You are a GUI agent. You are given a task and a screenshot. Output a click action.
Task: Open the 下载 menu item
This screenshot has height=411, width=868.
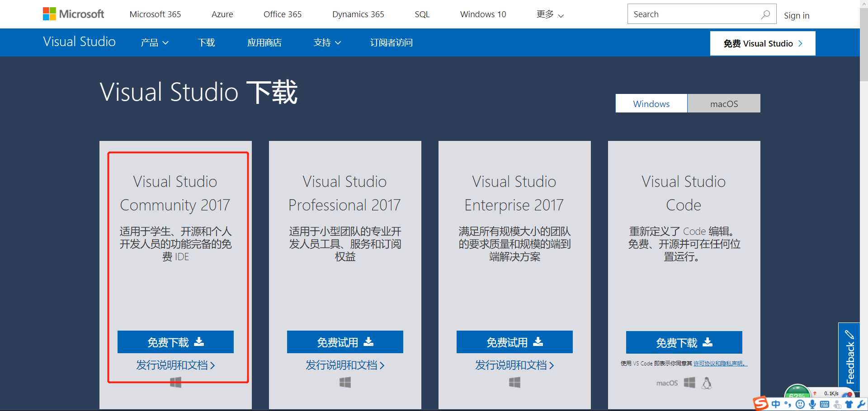207,42
